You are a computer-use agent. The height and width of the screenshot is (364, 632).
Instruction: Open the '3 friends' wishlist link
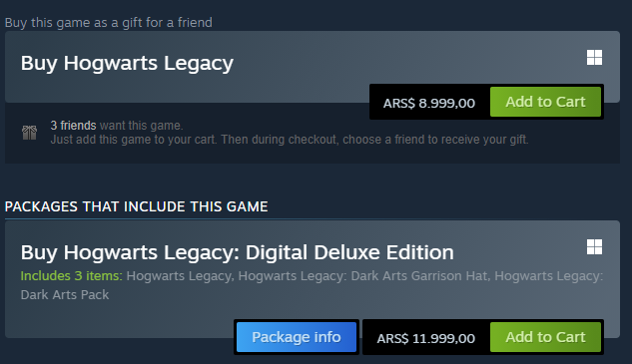pyautogui.click(x=73, y=126)
